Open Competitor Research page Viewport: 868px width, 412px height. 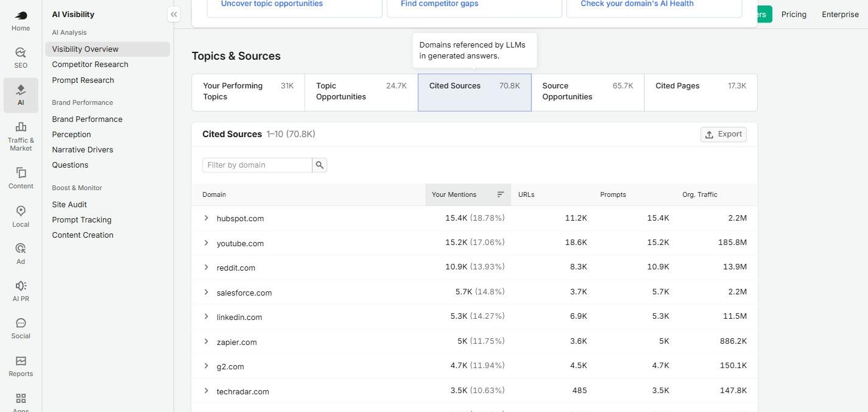pyautogui.click(x=90, y=65)
